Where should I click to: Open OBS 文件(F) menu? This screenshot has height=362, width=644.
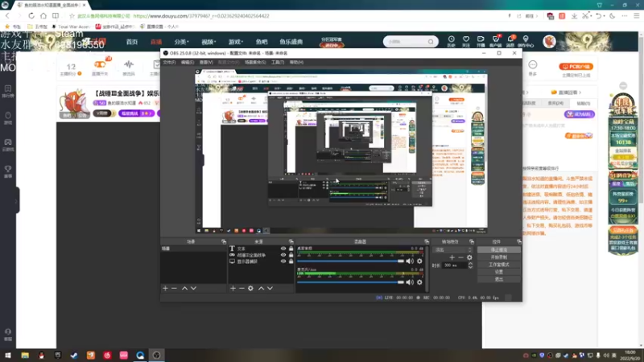[169, 63]
